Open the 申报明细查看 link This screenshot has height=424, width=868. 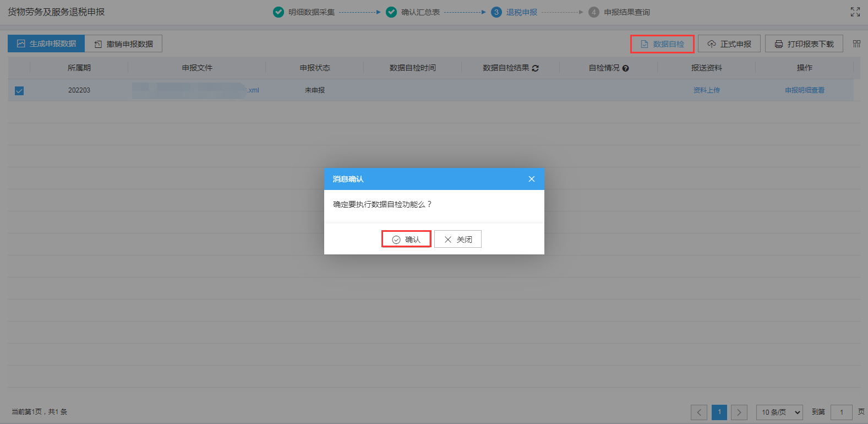805,90
